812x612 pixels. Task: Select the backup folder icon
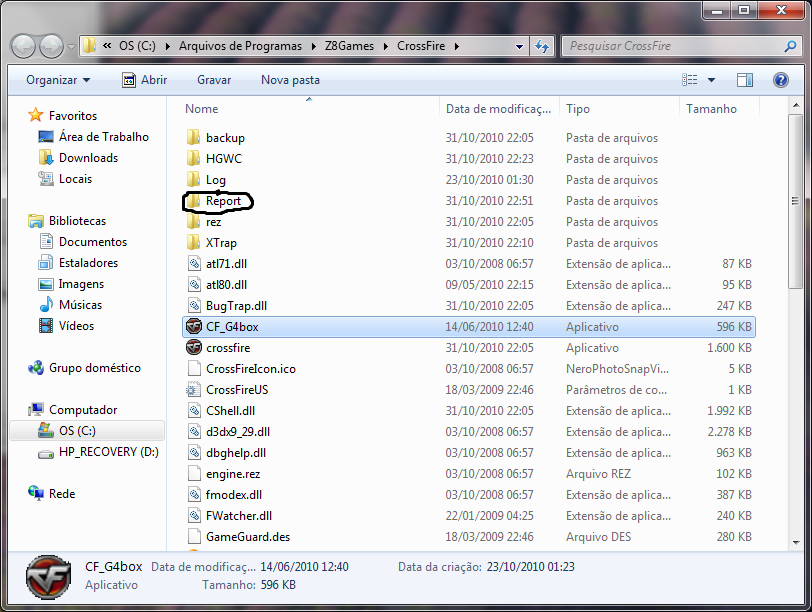click(x=194, y=137)
